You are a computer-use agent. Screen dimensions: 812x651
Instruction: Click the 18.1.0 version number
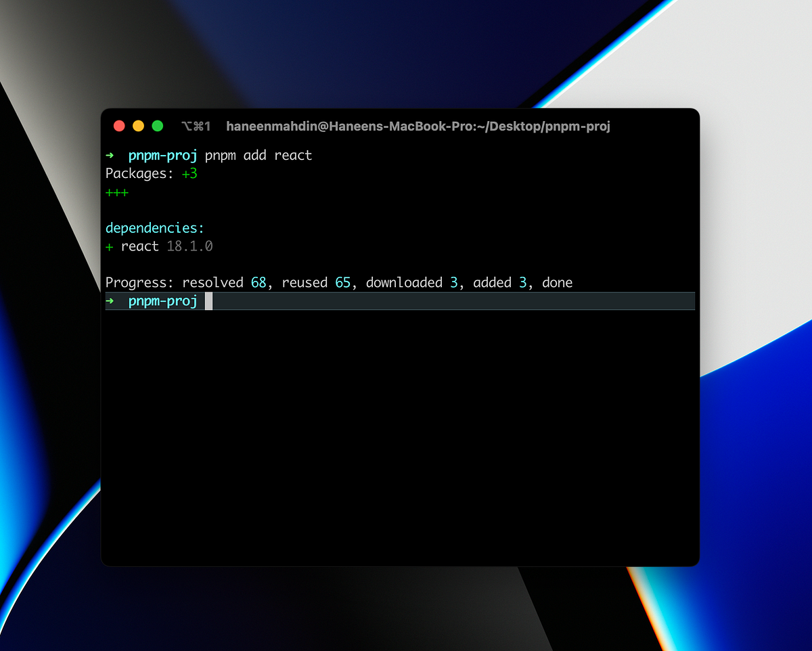pos(189,246)
